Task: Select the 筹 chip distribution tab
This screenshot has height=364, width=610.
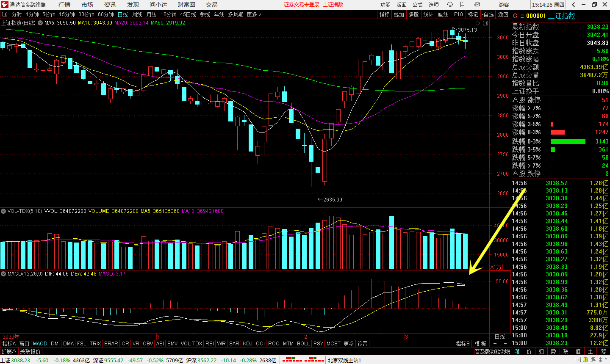Action: [x=603, y=351]
